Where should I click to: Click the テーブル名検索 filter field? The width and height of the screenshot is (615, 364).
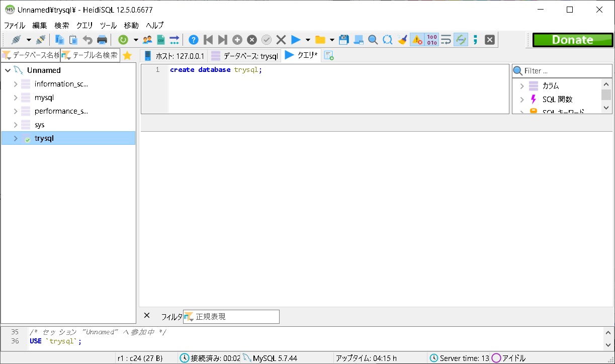[90, 55]
